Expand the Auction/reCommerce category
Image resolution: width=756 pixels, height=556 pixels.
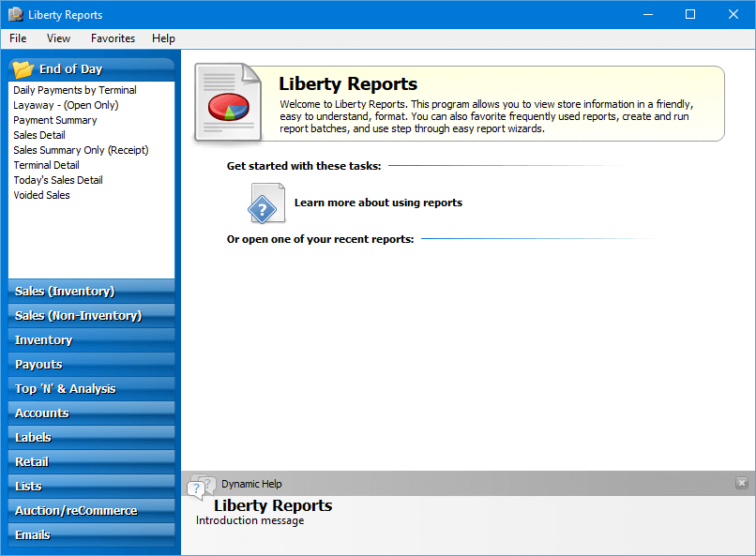pos(91,510)
